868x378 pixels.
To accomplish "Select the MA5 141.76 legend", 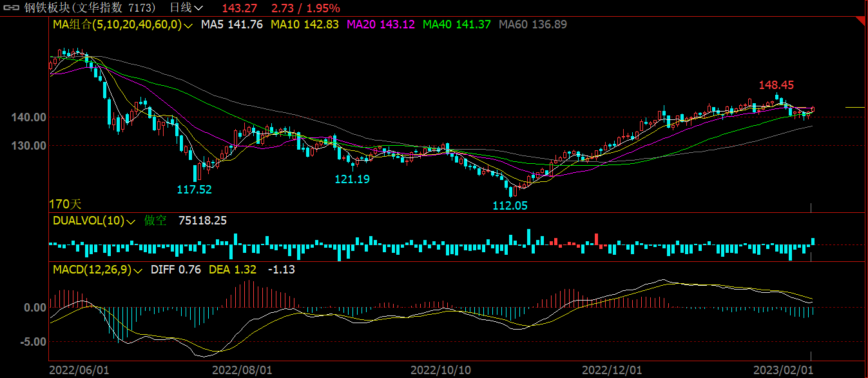I will point(232,25).
